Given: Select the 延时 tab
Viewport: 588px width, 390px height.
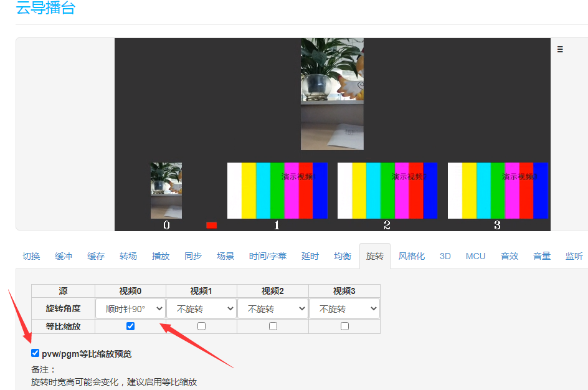Looking at the screenshot, I should 310,256.
